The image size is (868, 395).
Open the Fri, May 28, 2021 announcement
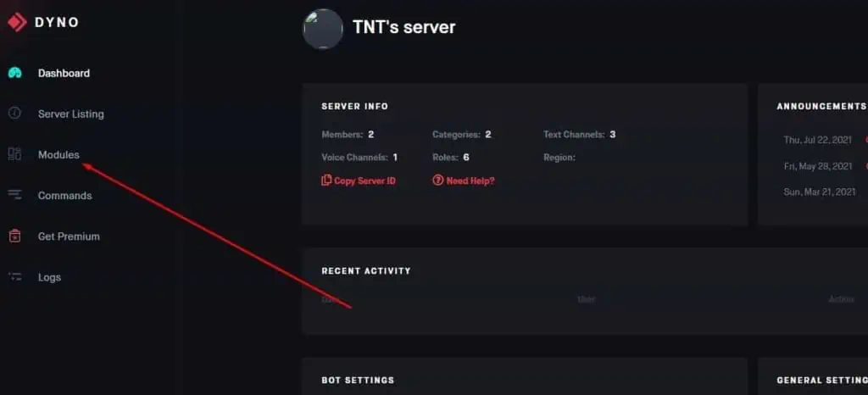pyautogui.click(x=818, y=166)
